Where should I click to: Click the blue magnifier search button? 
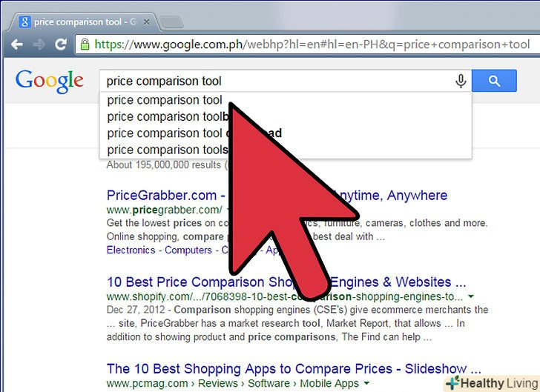coord(494,81)
